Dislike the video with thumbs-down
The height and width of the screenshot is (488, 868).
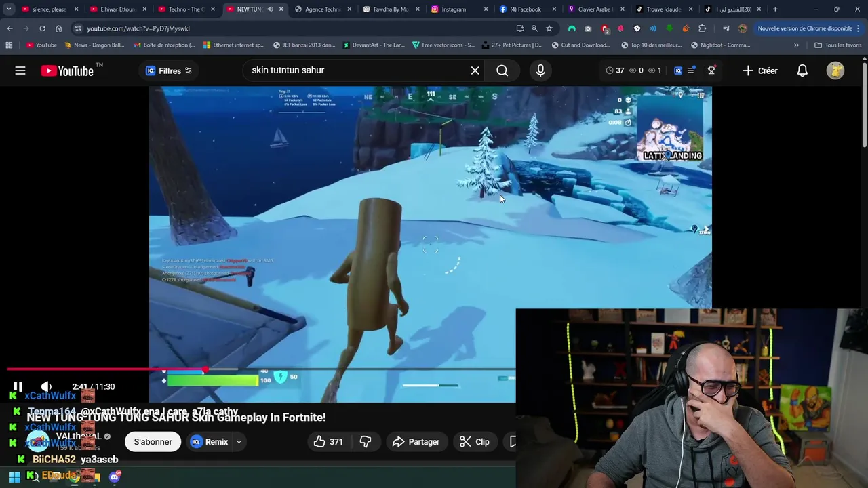pyautogui.click(x=366, y=442)
